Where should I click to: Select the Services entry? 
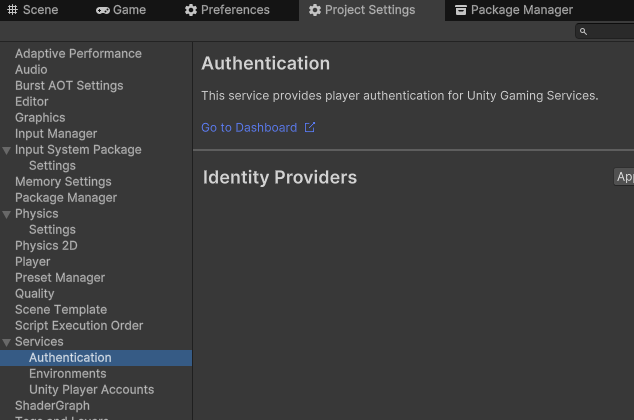39,342
